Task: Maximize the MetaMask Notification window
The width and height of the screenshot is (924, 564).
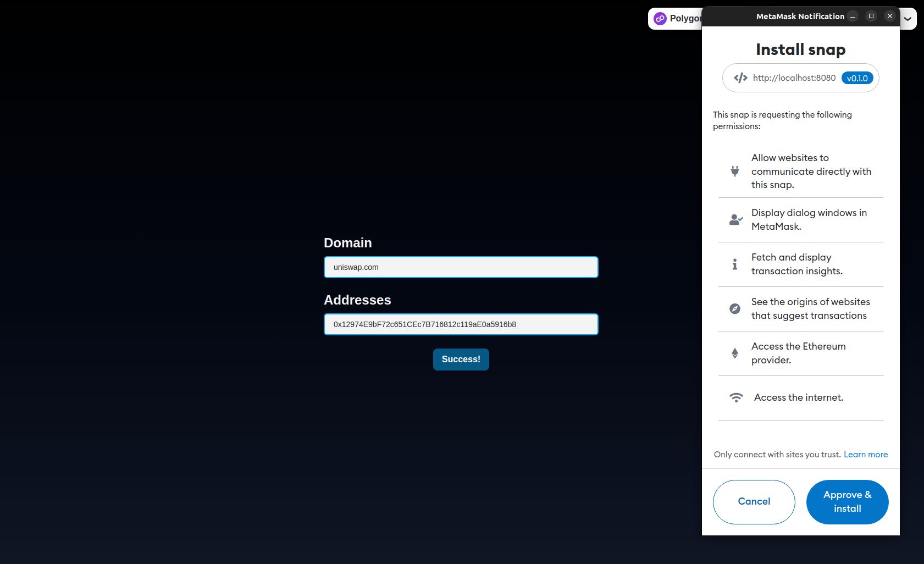Action: coord(871,16)
